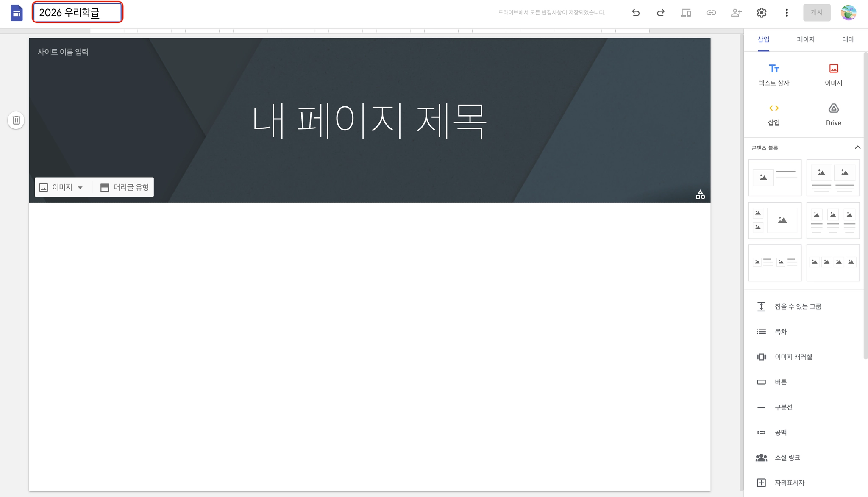The width and height of the screenshot is (868, 497).
Task: Collapse the 콘텐츠 블록 section
Action: [x=857, y=147]
